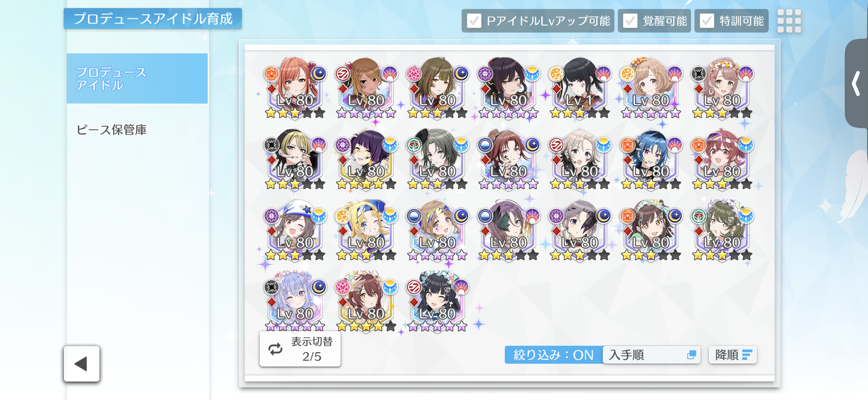868x400 pixels.
Task: Open the 入手順 sort dropdown
Action: pos(651,355)
